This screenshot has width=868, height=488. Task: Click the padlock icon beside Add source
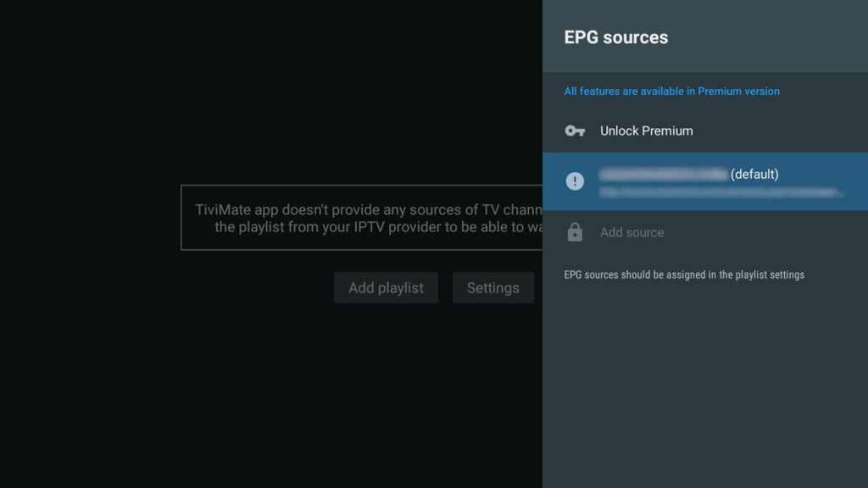[575, 232]
